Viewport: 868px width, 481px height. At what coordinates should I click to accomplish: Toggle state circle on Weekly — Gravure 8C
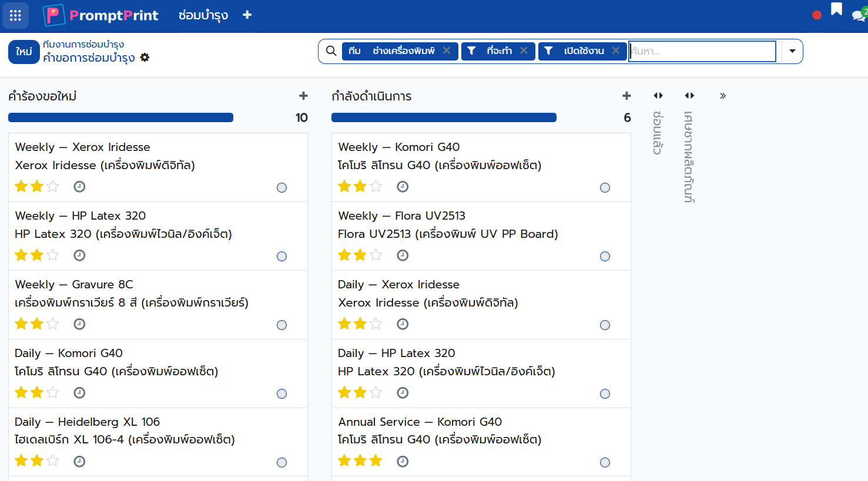282,325
